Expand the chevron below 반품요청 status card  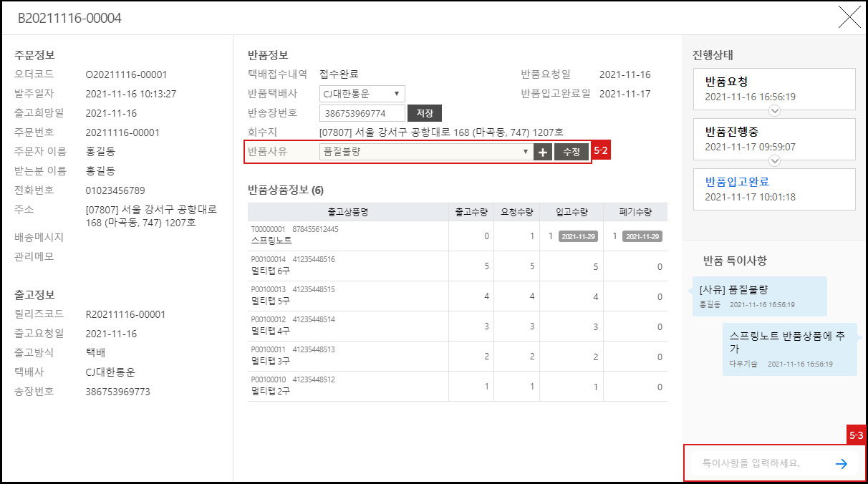click(774, 110)
